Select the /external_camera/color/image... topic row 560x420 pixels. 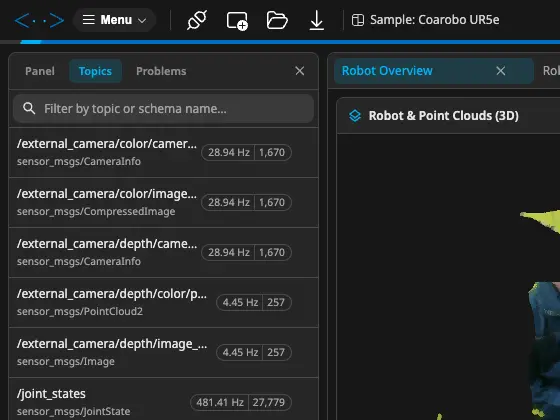pos(163,202)
